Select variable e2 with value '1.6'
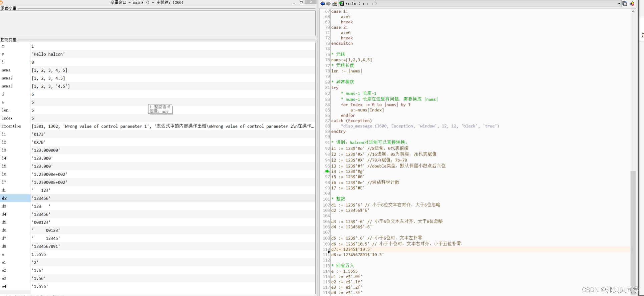 point(157,270)
